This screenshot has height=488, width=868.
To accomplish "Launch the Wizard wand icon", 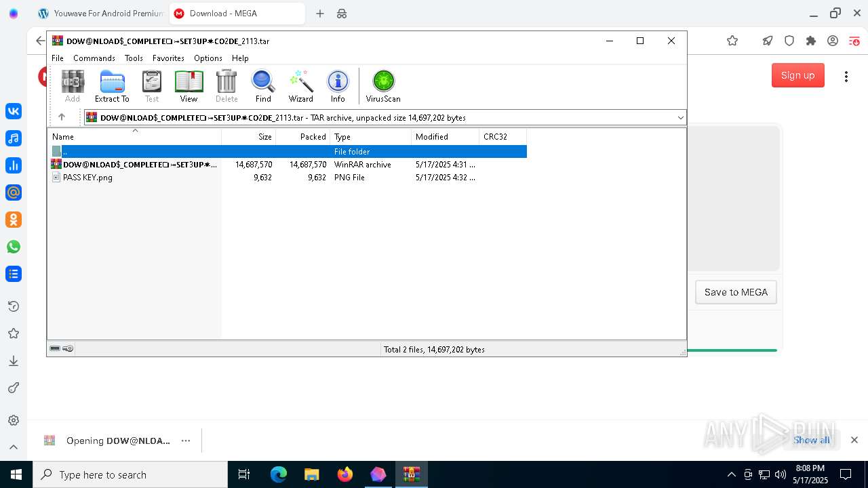I will click(301, 87).
